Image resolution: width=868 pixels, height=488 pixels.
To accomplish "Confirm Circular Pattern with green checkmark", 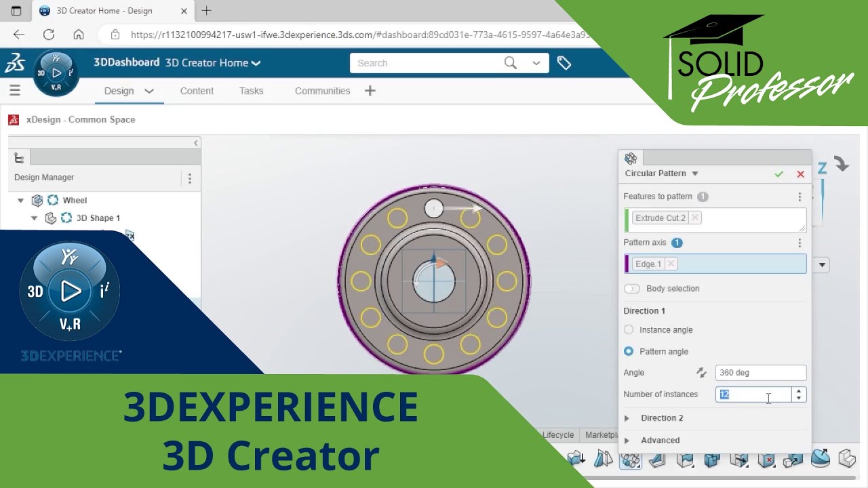I will tap(779, 174).
